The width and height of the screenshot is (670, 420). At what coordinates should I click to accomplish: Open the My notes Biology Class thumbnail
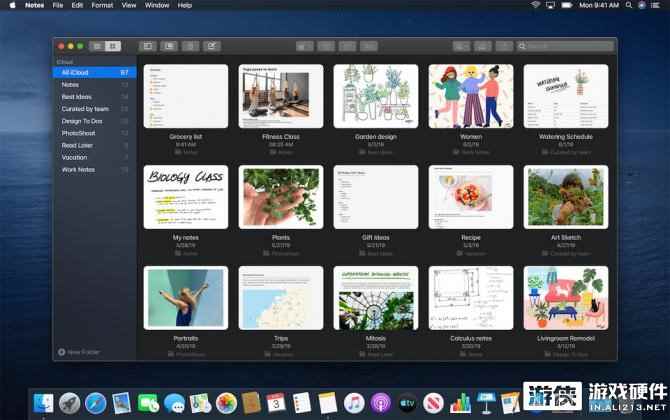click(186, 197)
